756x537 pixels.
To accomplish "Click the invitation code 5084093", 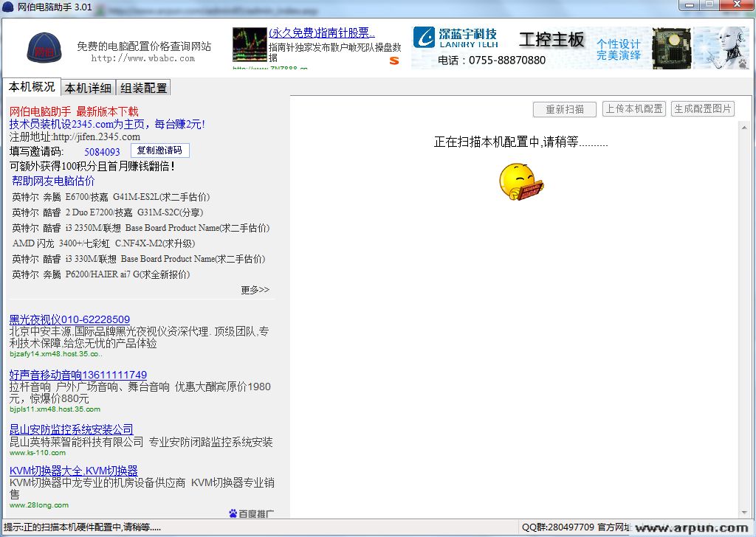I will [x=102, y=152].
